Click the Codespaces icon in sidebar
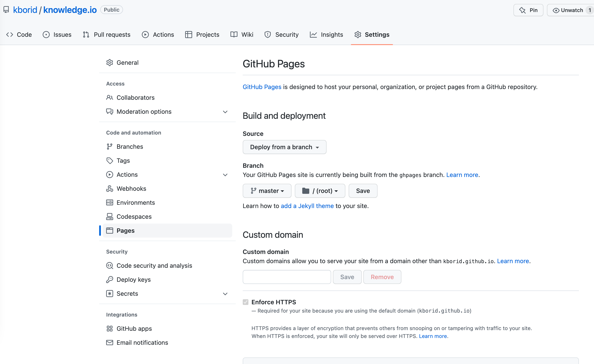 pos(109,217)
